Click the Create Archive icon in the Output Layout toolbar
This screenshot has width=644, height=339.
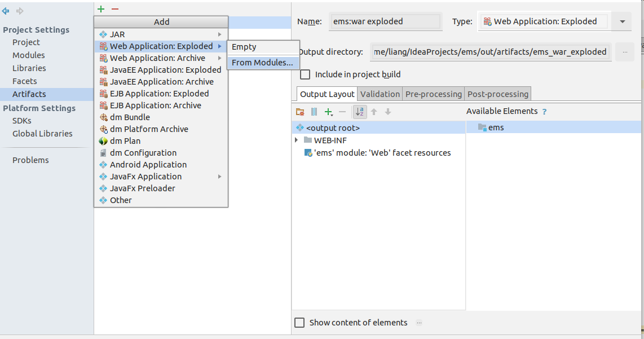pos(314,112)
